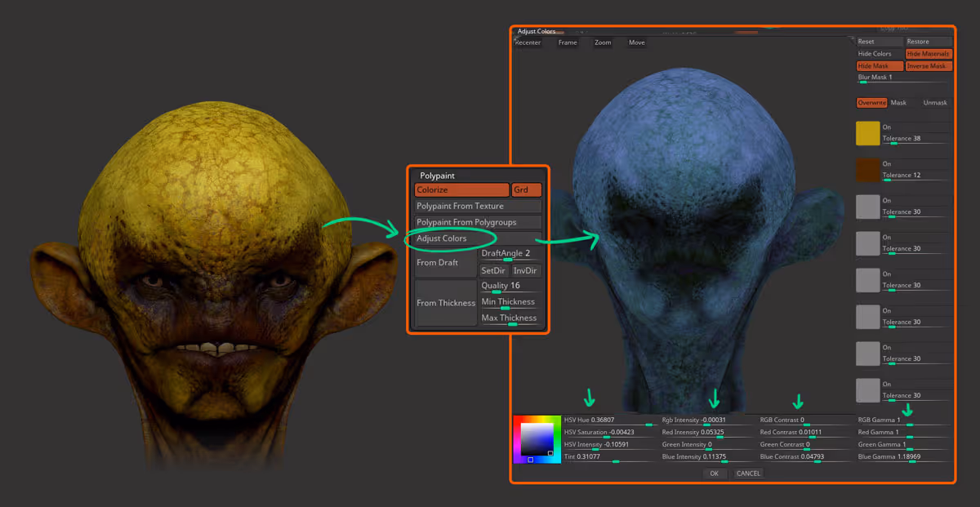
Task: Click the dark brown color swatch
Action: click(867, 171)
